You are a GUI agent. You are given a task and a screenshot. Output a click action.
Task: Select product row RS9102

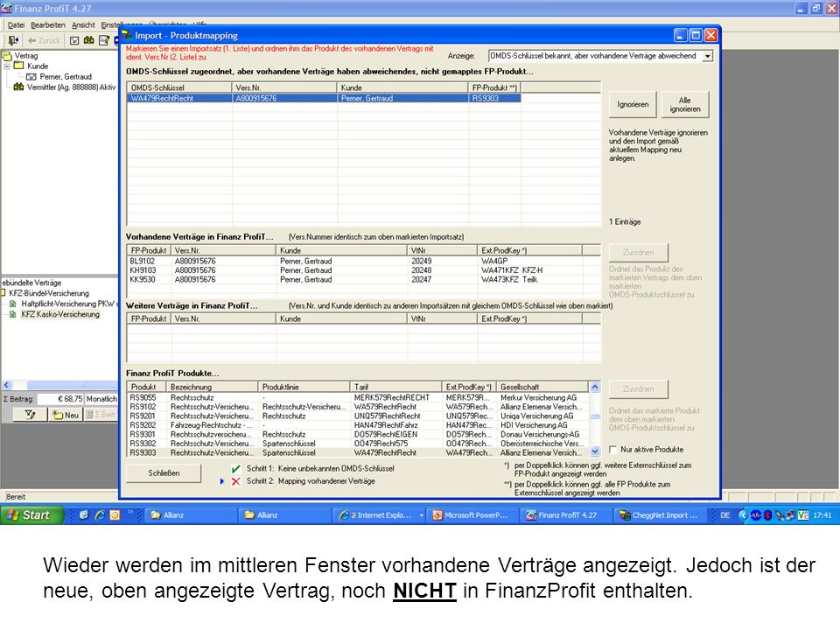[358, 407]
